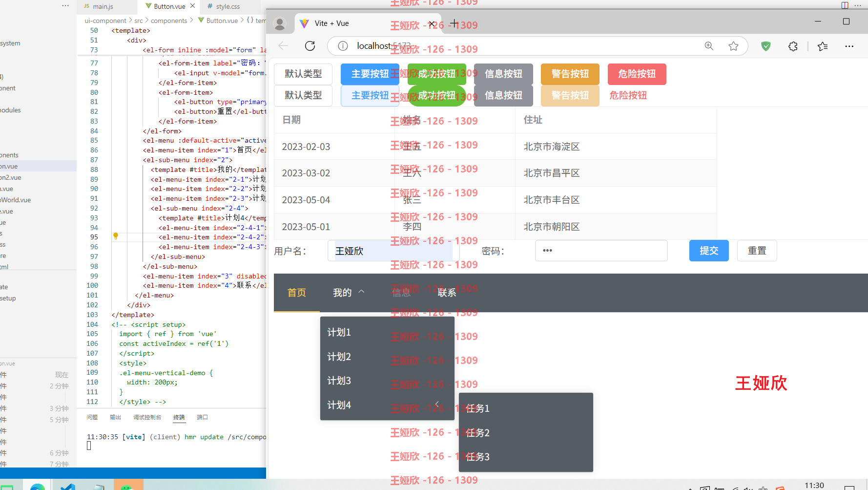The image size is (868, 490).
Task: Choose 计划1 from the submenu
Action: [387, 332]
